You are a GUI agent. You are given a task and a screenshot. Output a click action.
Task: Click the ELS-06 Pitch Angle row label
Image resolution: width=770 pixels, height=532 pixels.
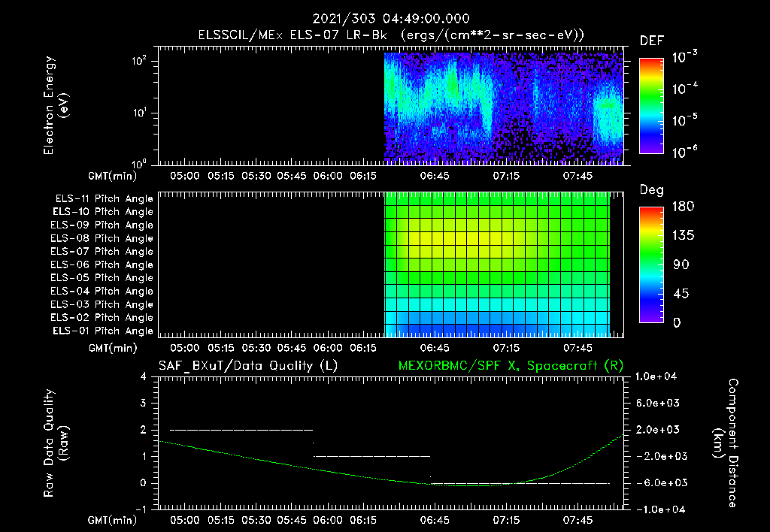point(102,264)
